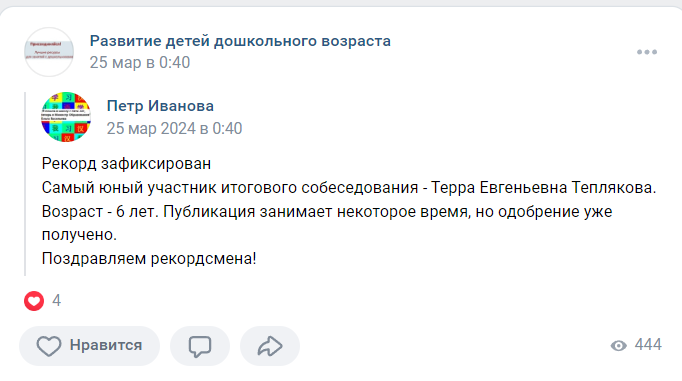Show who liked via count 4

pos(57,301)
